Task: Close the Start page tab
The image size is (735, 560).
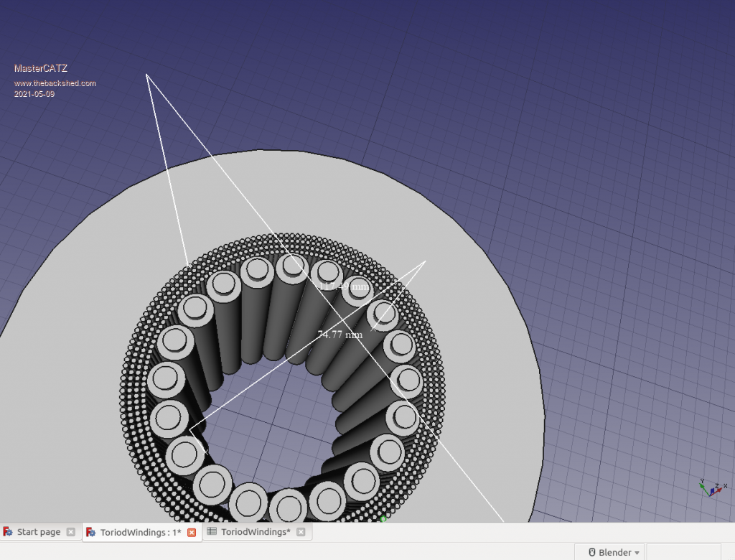Action: (70, 532)
